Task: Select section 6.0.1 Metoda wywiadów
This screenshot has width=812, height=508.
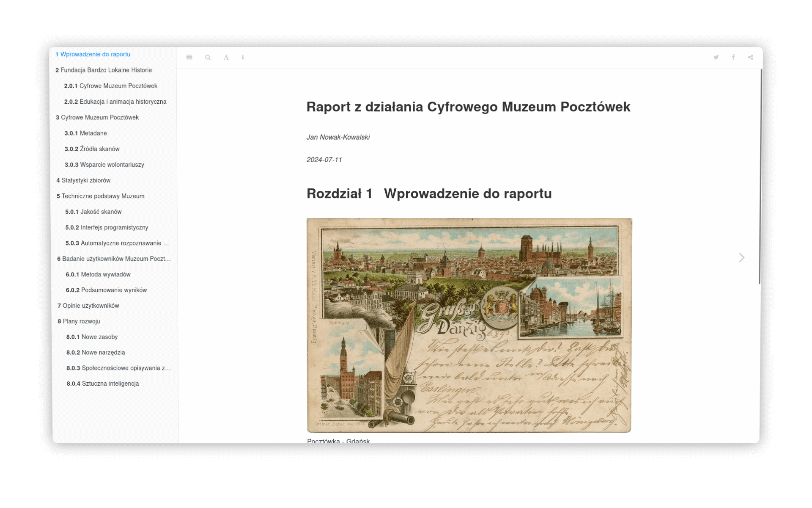Action: pyautogui.click(x=98, y=274)
